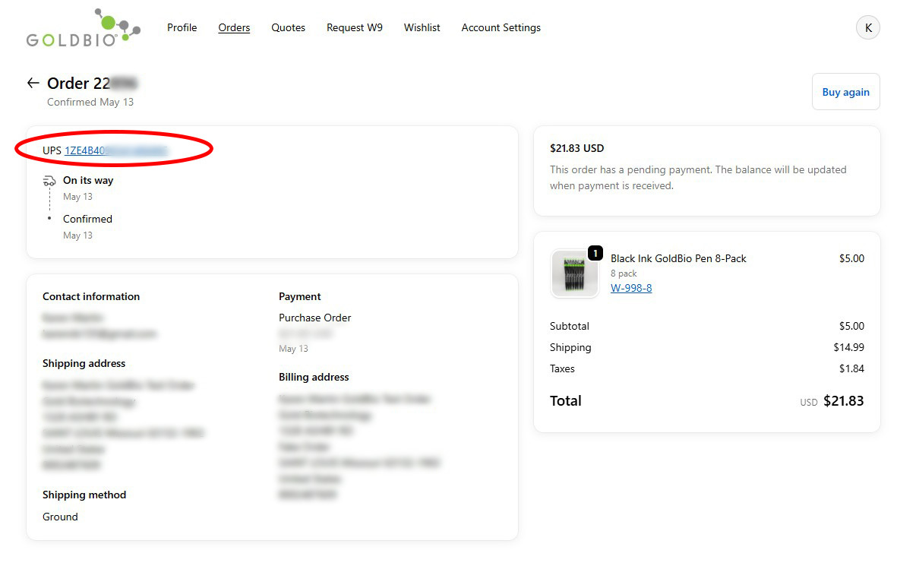Click the $21.83 USD balance heading

[577, 148]
